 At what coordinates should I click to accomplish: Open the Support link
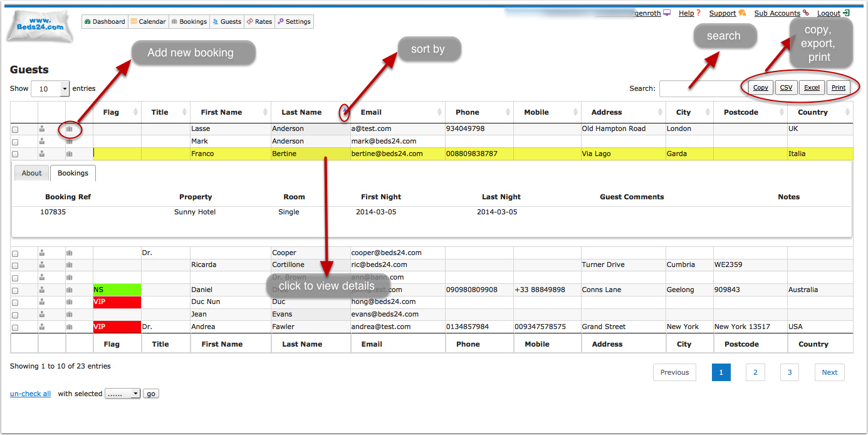pos(723,13)
